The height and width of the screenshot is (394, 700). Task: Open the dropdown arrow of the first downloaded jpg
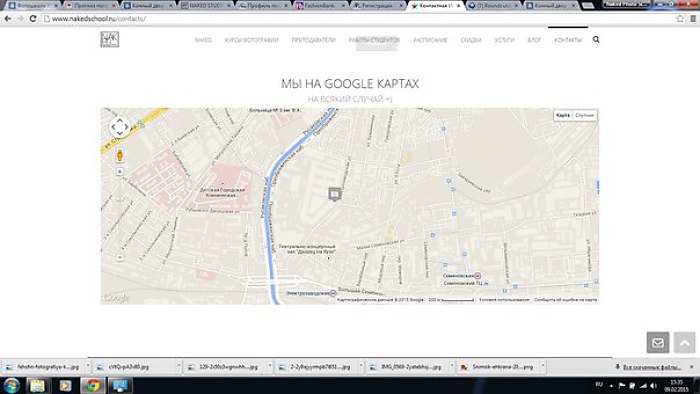(x=88, y=366)
